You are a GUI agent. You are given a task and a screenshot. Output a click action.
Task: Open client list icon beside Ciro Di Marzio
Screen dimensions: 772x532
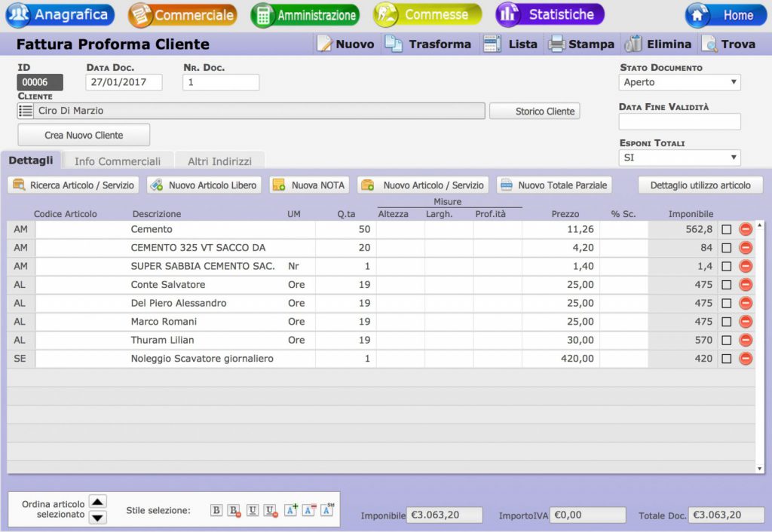click(26, 111)
